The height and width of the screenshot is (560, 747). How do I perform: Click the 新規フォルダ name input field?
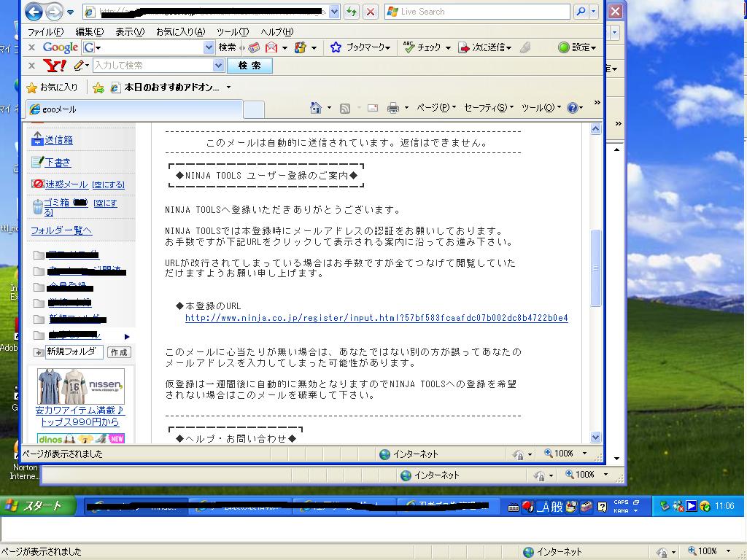click(x=74, y=352)
